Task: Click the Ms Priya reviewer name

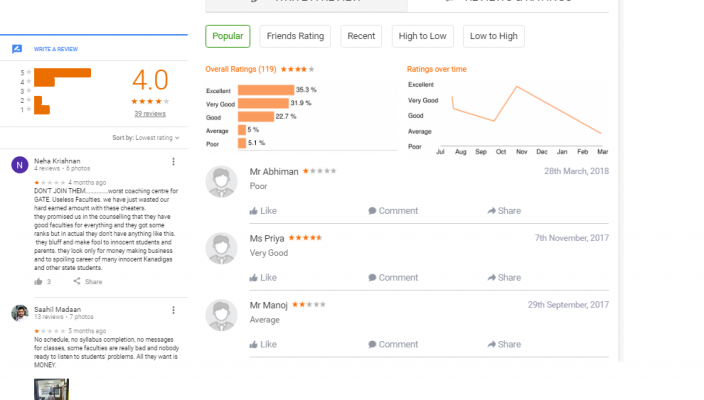Action: click(x=267, y=238)
